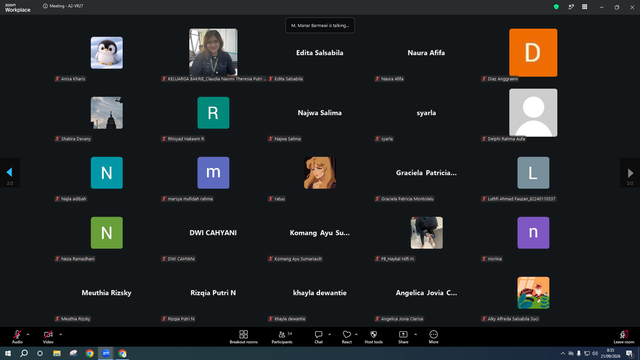Click Naura Afifa's name tile
Screen dimensions: 640x360
(x=426, y=53)
